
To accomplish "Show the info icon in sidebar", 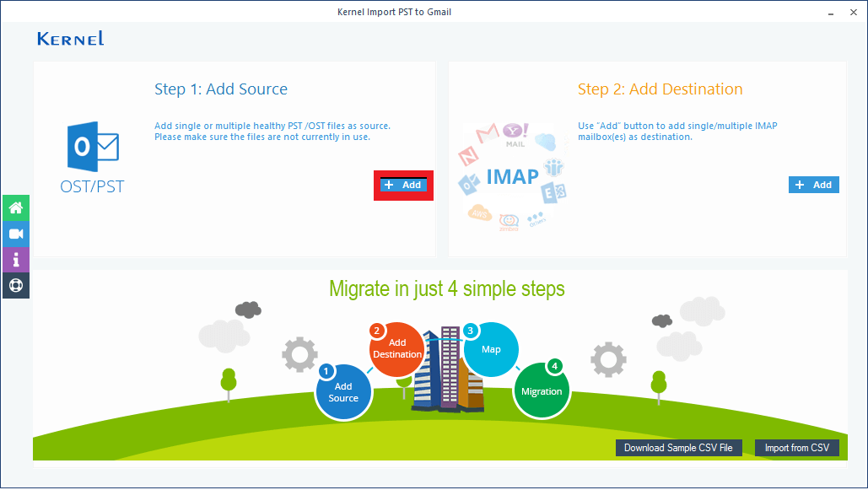I will click(16, 260).
